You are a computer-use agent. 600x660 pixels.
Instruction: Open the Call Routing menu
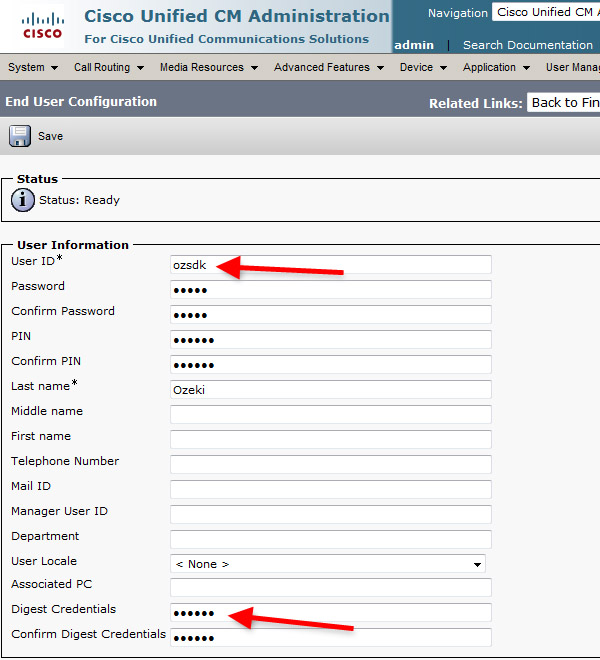click(109, 67)
